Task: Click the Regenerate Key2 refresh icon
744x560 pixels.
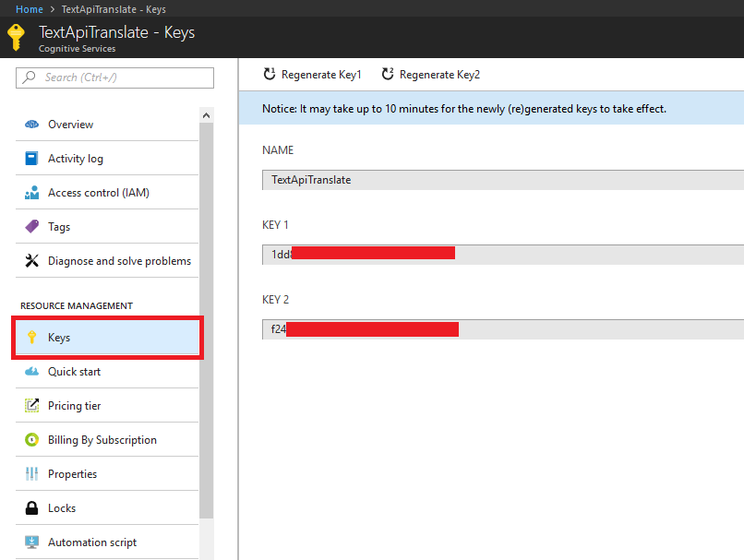Action: (x=388, y=74)
